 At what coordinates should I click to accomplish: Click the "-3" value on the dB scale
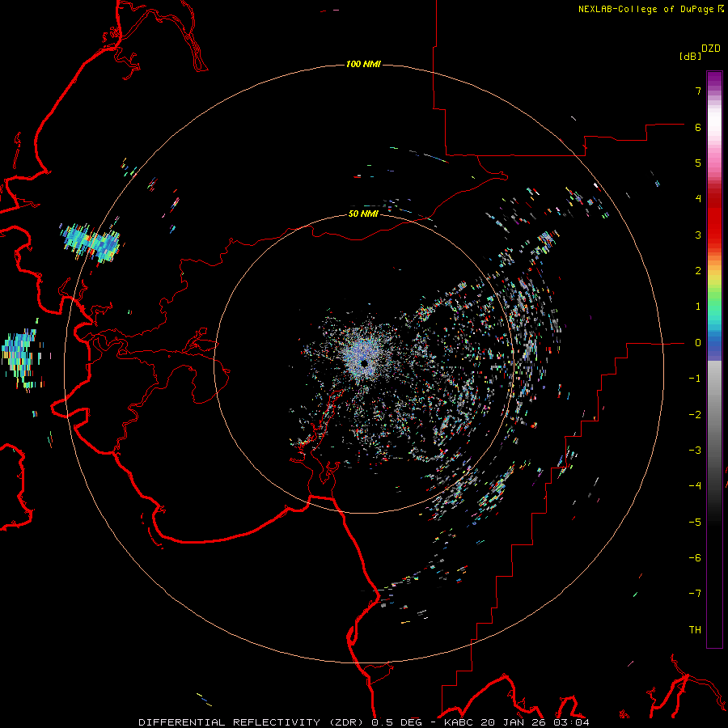pos(695,451)
